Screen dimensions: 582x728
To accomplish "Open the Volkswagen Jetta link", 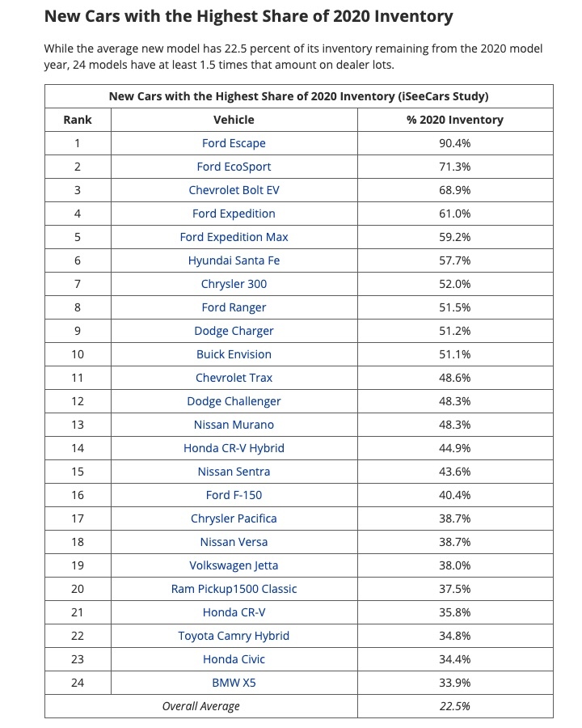I will pos(234,565).
